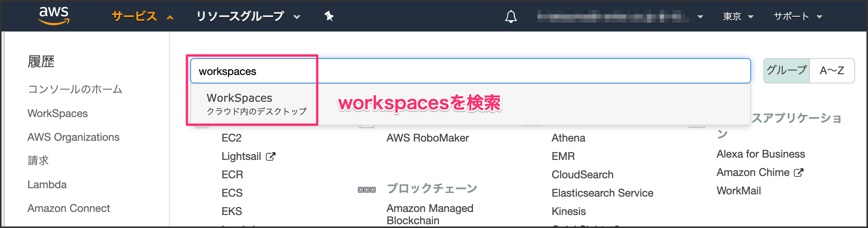Go to コンソールのホーム
868x228 pixels.
click(75, 90)
